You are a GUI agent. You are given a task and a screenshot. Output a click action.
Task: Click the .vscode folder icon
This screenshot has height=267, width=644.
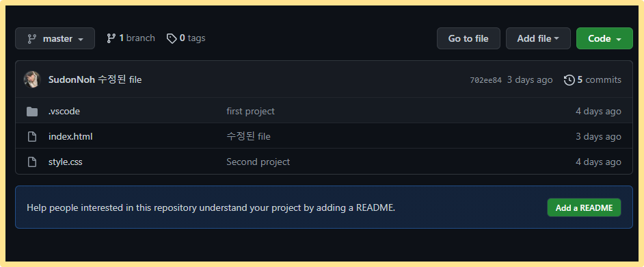click(32, 112)
